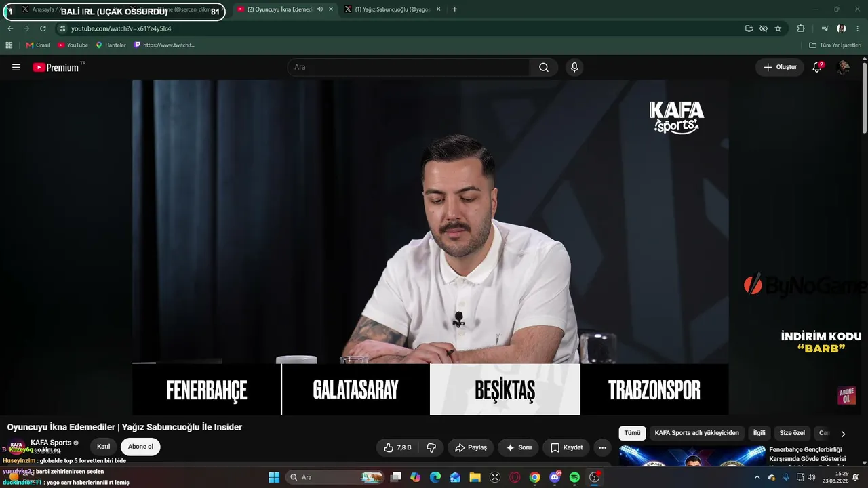Screen dimensions: 868x488
Task: Reload the current page
Action: pos(43,28)
